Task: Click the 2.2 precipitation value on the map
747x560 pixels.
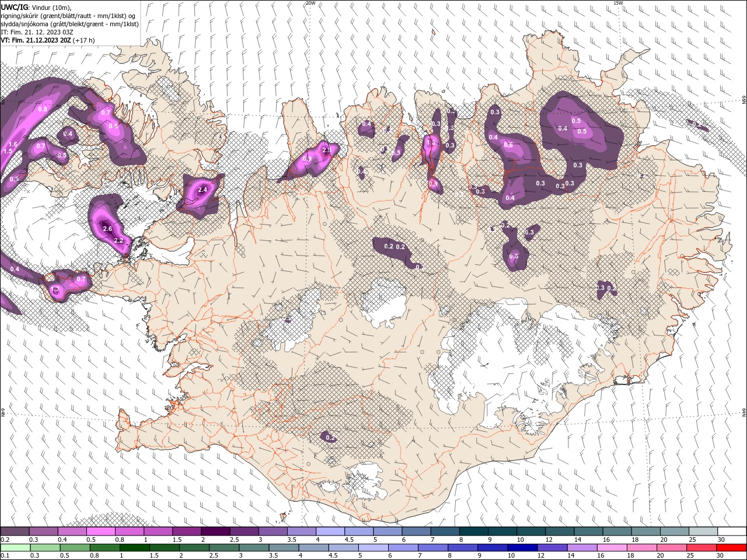Action: (x=118, y=240)
